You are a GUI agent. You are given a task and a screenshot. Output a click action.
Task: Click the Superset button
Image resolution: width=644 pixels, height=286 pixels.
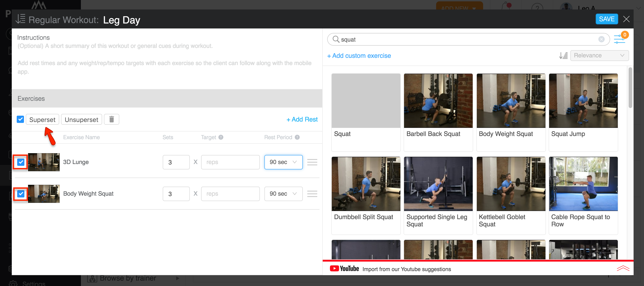(42, 120)
